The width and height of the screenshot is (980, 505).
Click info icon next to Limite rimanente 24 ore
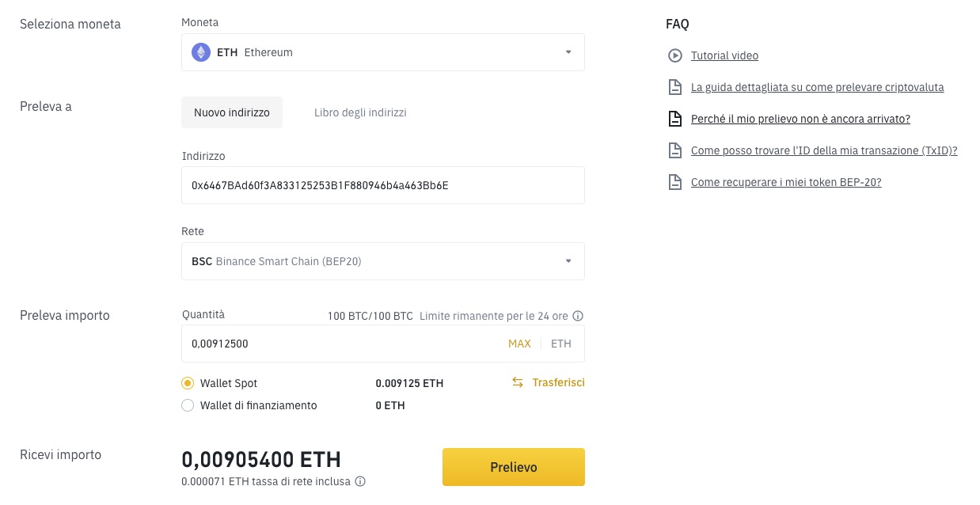(x=578, y=316)
